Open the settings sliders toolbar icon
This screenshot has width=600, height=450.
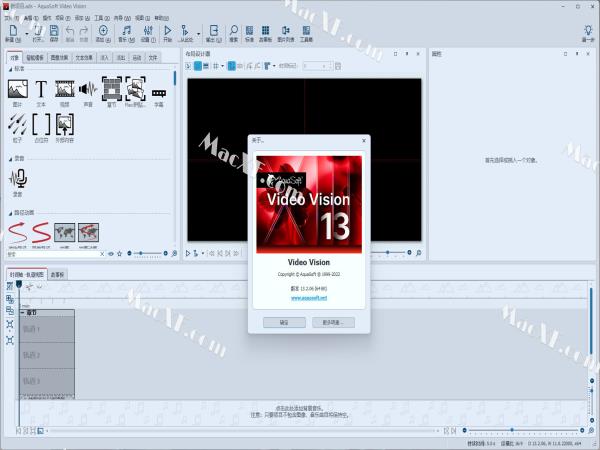(148, 31)
